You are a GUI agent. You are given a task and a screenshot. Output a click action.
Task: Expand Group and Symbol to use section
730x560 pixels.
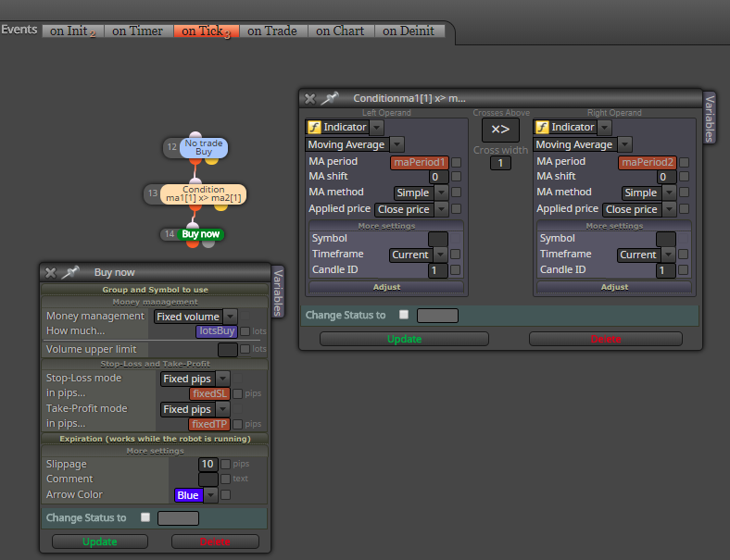pos(155,290)
